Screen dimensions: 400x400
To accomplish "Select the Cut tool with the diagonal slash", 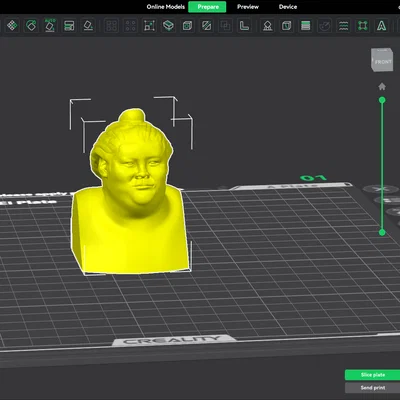I will click(x=206, y=26).
